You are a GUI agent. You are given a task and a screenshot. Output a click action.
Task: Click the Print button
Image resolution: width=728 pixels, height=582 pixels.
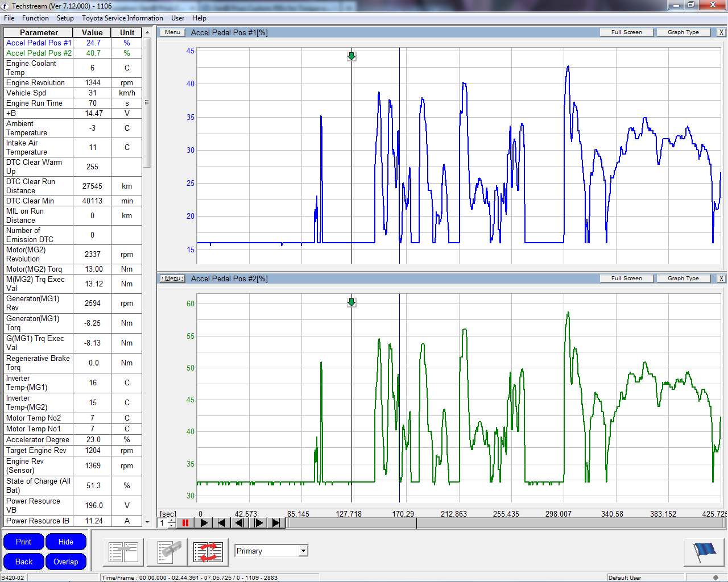click(23, 542)
